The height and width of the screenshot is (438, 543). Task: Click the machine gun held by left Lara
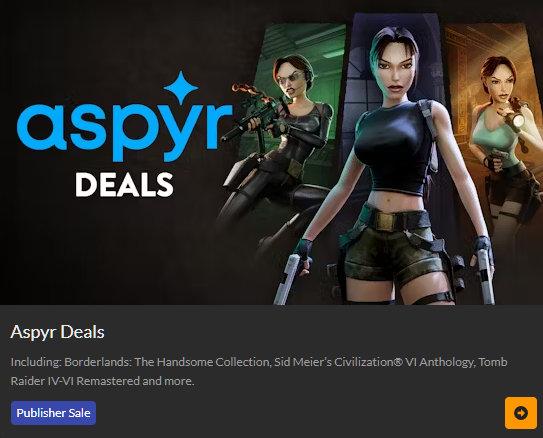(x=258, y=113)
